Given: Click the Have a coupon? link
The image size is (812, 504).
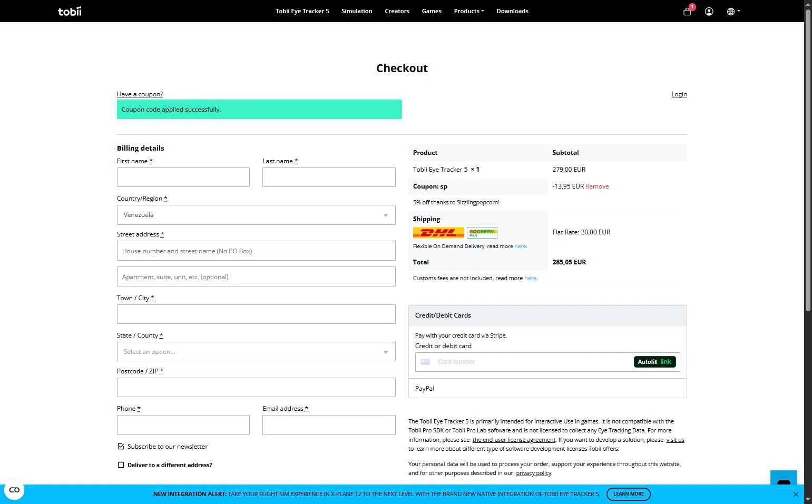Looking at the screenshot, I should [x=140, y=94].
